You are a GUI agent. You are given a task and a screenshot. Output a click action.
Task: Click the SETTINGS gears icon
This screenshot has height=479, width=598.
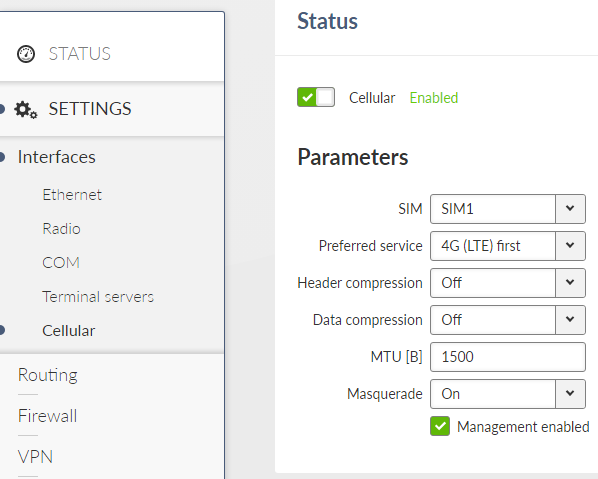tap(26, 109)
